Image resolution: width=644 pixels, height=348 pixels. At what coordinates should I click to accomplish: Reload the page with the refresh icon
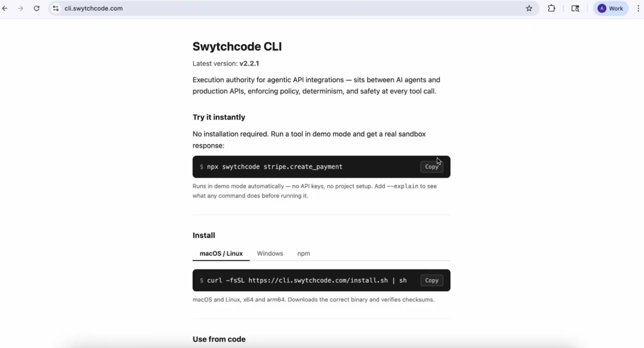click(37, 8)
